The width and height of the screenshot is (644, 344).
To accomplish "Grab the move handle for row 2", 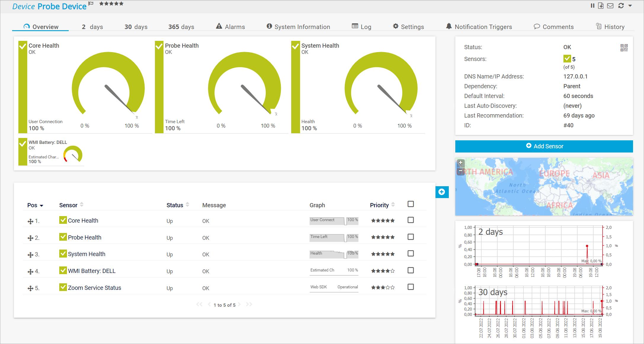I will (30, 238).
